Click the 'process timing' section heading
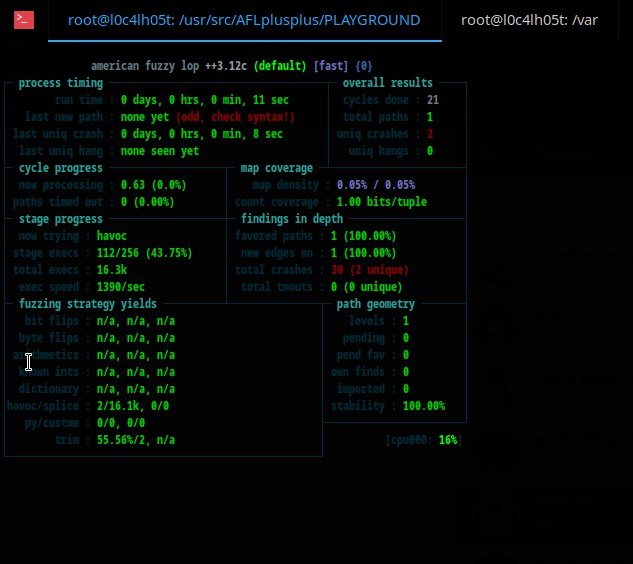Screen dimensions: 633x564 tap(61, 83)
